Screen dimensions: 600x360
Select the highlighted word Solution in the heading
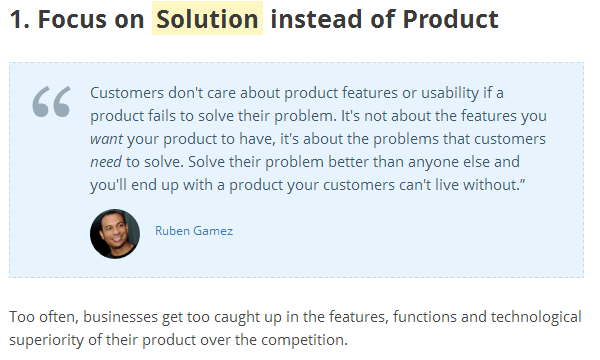point(207,19)
